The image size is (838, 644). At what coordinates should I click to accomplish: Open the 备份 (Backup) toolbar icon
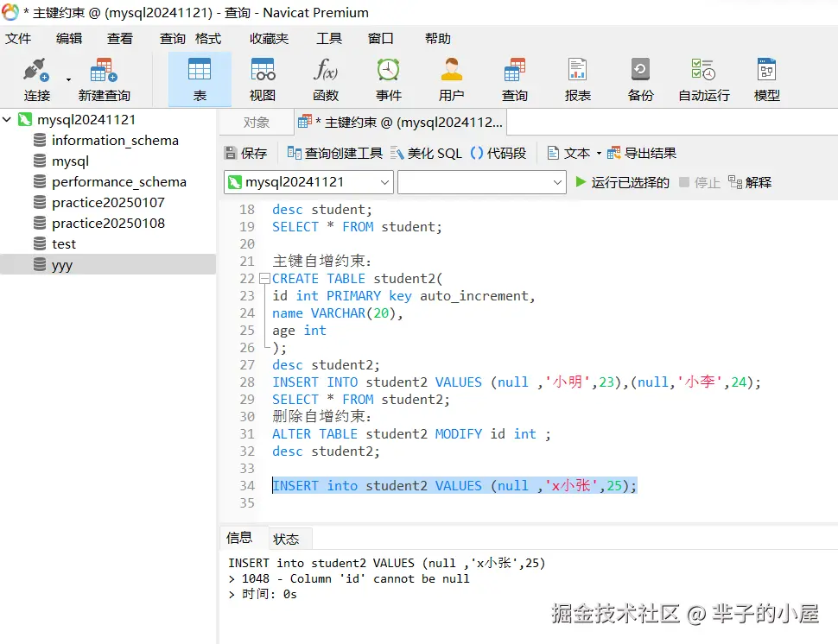[641, 79]
